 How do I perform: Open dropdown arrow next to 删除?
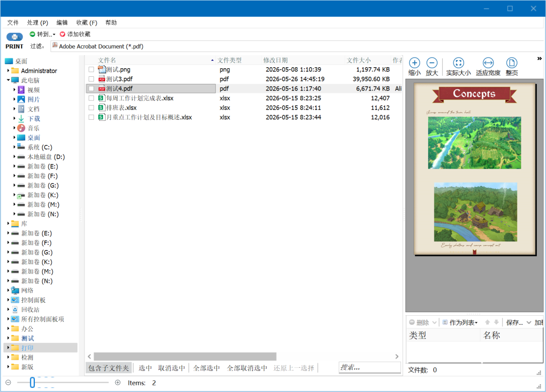pyautogui.click(x=435, y=322)
